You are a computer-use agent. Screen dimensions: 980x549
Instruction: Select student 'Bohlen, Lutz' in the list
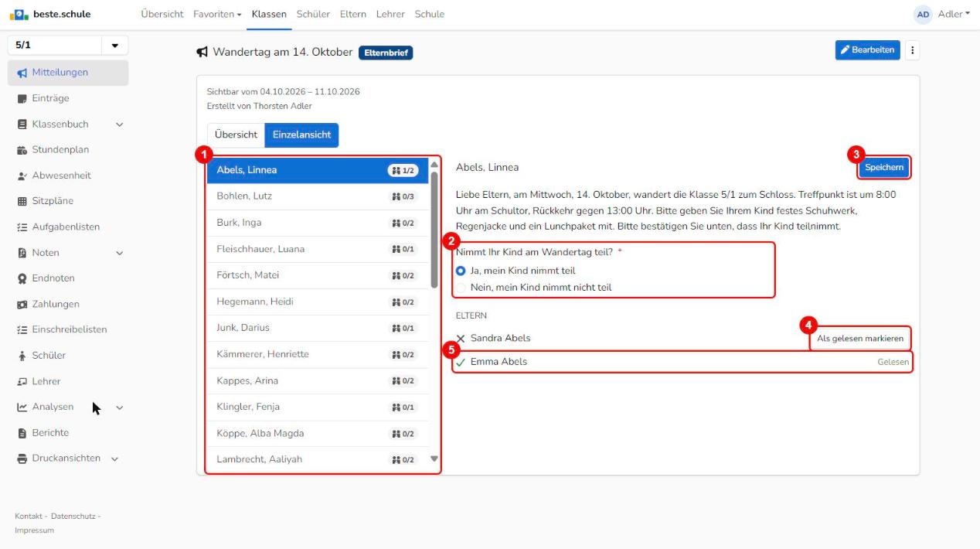[318, 196]
